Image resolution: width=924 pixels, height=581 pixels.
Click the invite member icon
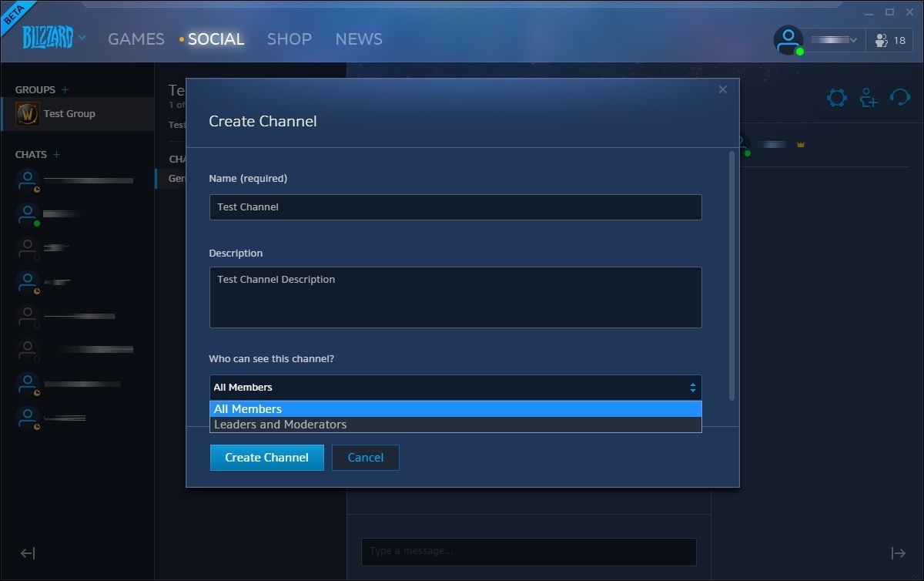869,98
